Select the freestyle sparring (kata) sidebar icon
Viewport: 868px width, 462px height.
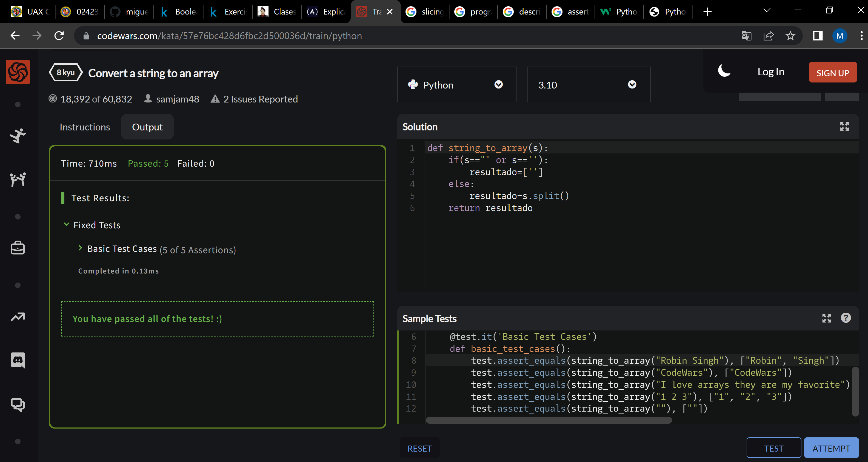click(x=18, y=136)
